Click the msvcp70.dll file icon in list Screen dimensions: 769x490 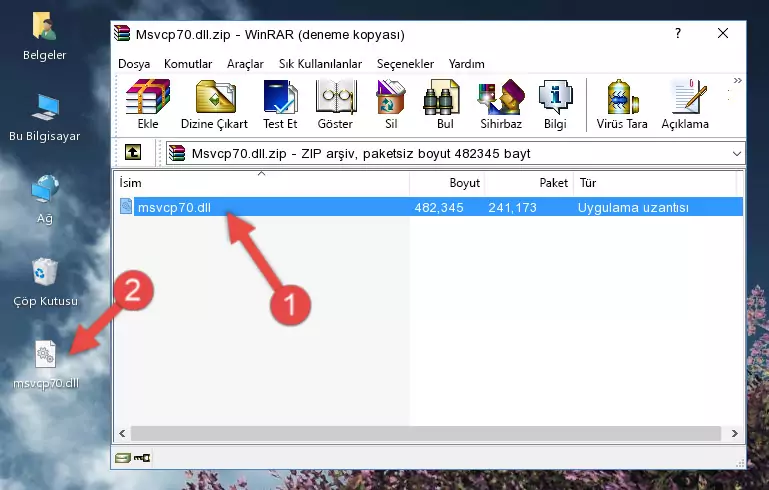click(x=126, y=206)
